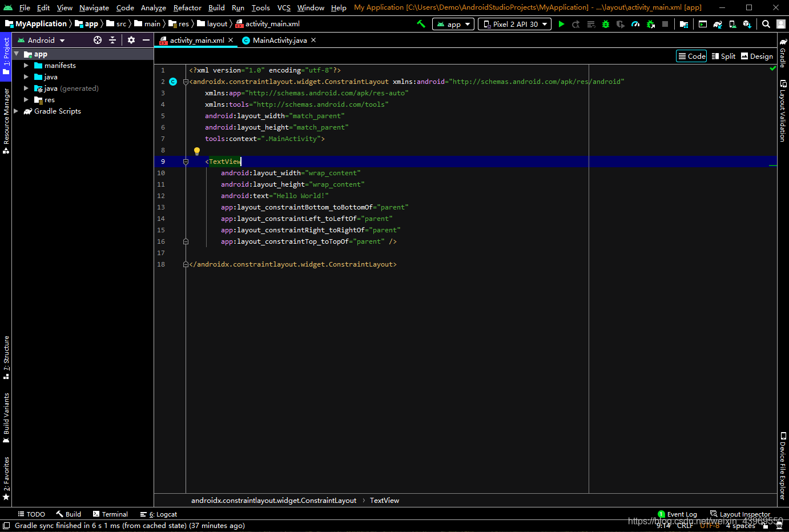
Task: Open the Navigate menu
Action: coord(94,7)
